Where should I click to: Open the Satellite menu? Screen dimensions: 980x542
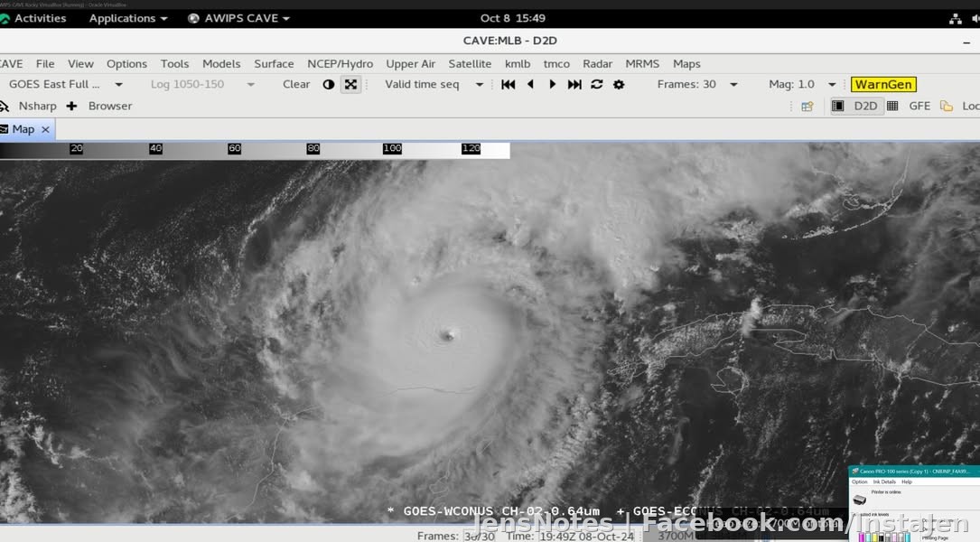pos(470,64)
